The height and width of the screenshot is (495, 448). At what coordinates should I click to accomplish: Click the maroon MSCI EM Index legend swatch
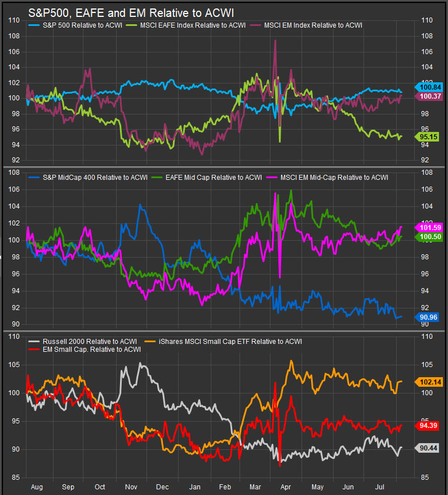(255, 25)
